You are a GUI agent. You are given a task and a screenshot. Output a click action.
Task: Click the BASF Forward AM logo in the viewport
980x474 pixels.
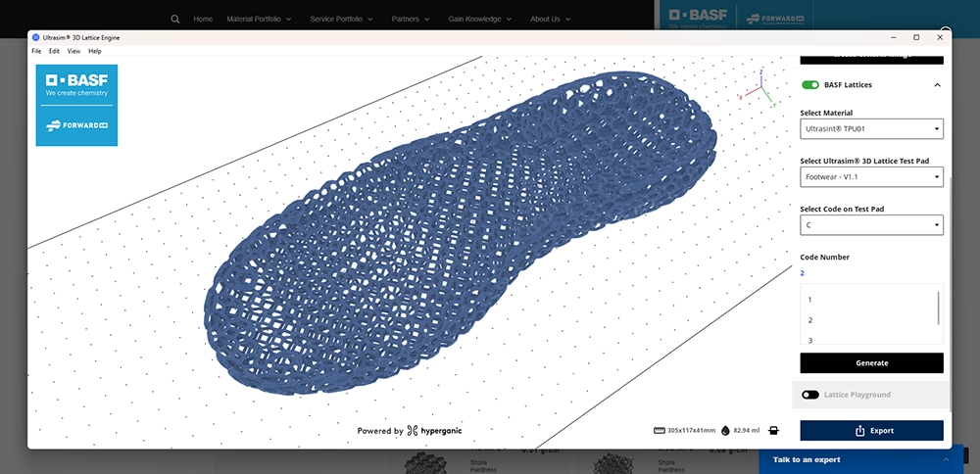coord(76,105)
